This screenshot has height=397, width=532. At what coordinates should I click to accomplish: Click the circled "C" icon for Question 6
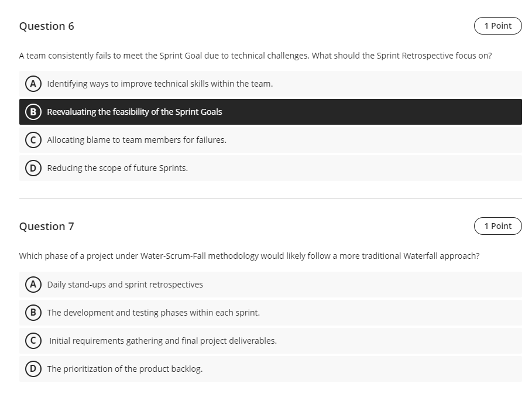click(x=33, y=139)
